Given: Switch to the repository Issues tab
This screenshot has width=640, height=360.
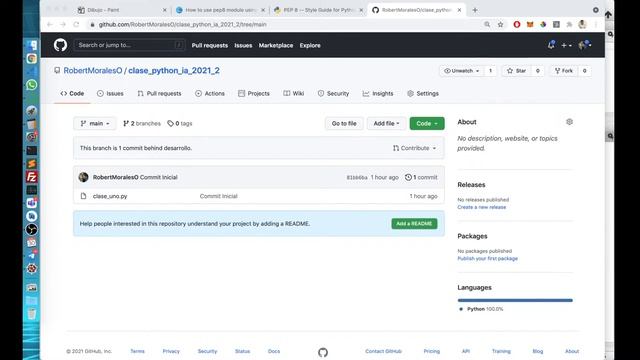Looking at the screenshot, I should point(110,93).
